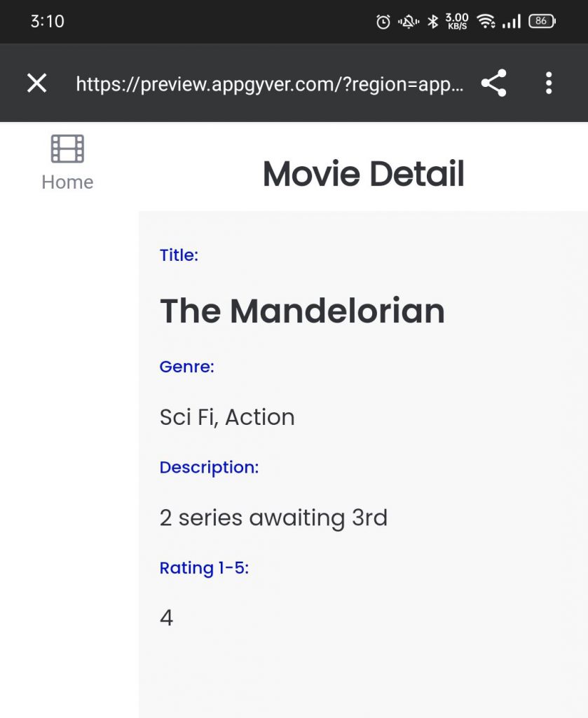Tap the battery level indicator
The image size is (588, 718).
coord(542,22)
